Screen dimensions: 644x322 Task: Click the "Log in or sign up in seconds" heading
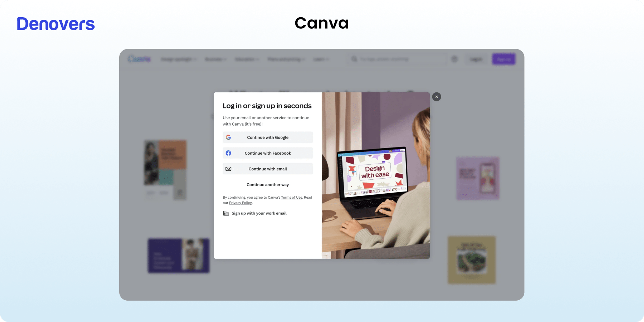click(267, 106)
